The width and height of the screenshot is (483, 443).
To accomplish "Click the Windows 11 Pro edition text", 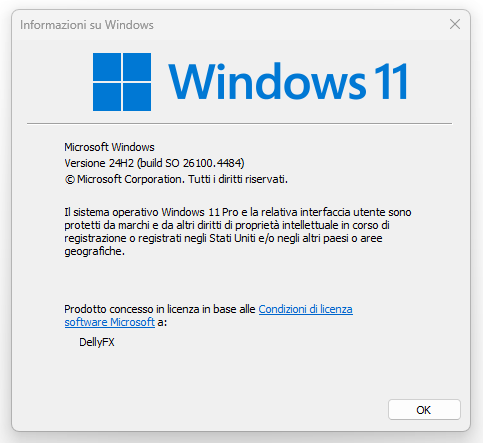I will [200, 212].
